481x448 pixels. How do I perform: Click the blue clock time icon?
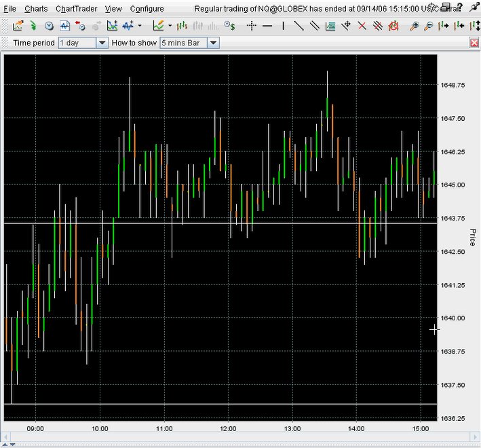coord(49,26)
